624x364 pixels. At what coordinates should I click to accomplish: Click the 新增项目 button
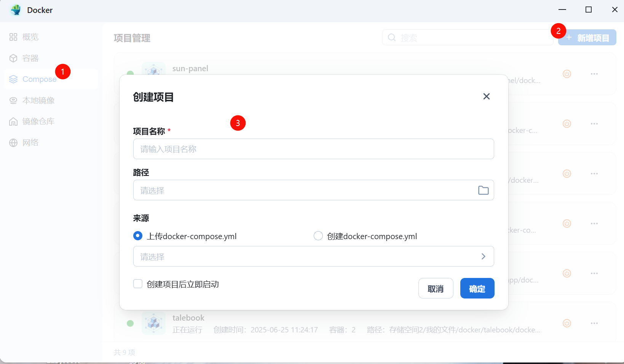click(x=587, y=37)
